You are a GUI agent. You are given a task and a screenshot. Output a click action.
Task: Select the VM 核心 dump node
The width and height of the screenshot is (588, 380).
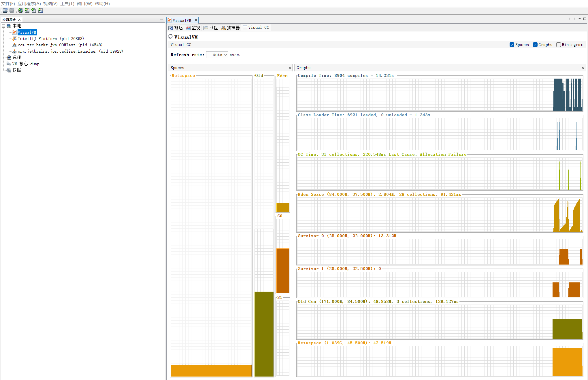tap(26, 64)
